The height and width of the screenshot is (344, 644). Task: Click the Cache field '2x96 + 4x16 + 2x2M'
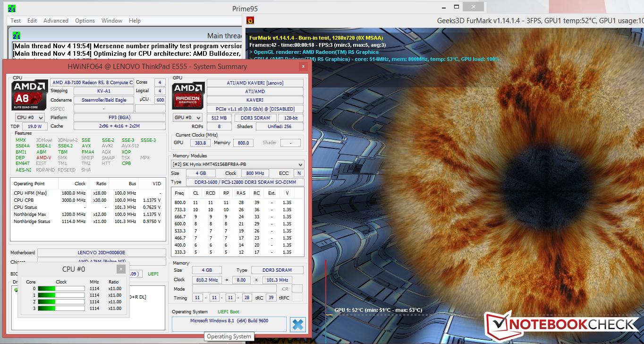pos(119,126)
